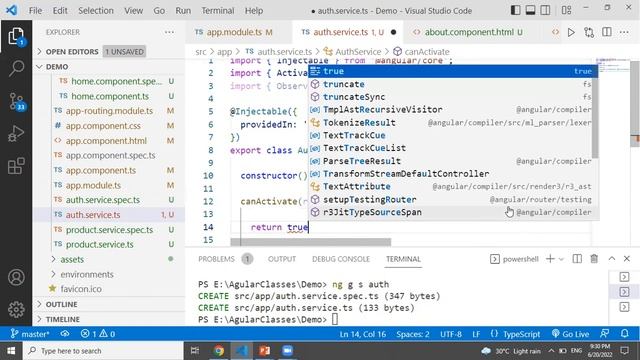The image size is (640, 360).
Task: Toggle the secondary side bar layout icon
Action: pos(545,10)
